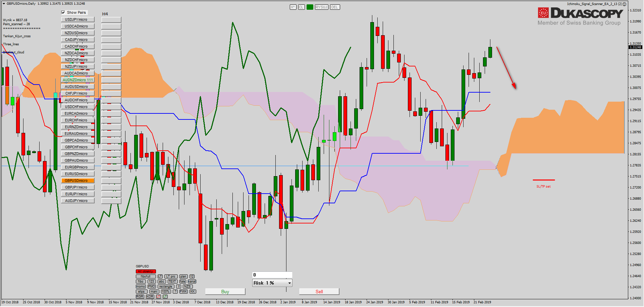Image resolution: width=644 pixels, height=307 pixels.
Task: Select the rectangle drawing tool
Action: coord(166,287)
